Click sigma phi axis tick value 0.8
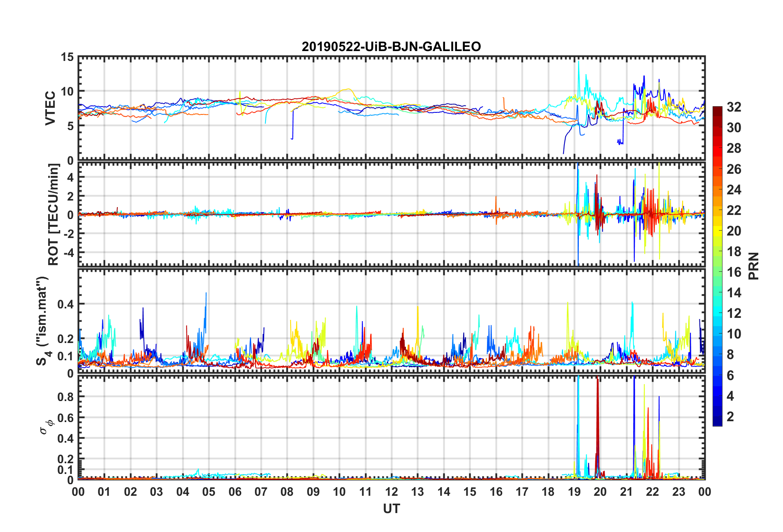783x532 pixels. [65, 397]
